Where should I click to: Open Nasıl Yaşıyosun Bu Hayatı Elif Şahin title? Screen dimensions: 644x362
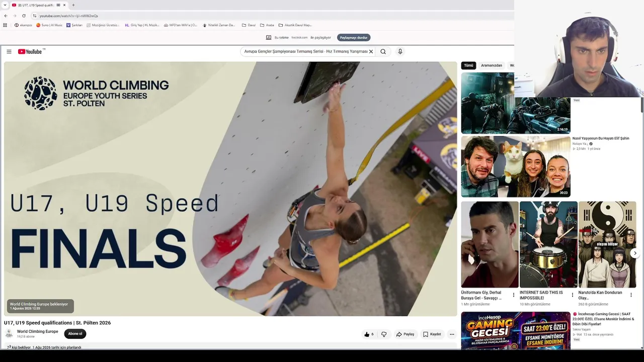coord(601,138)
